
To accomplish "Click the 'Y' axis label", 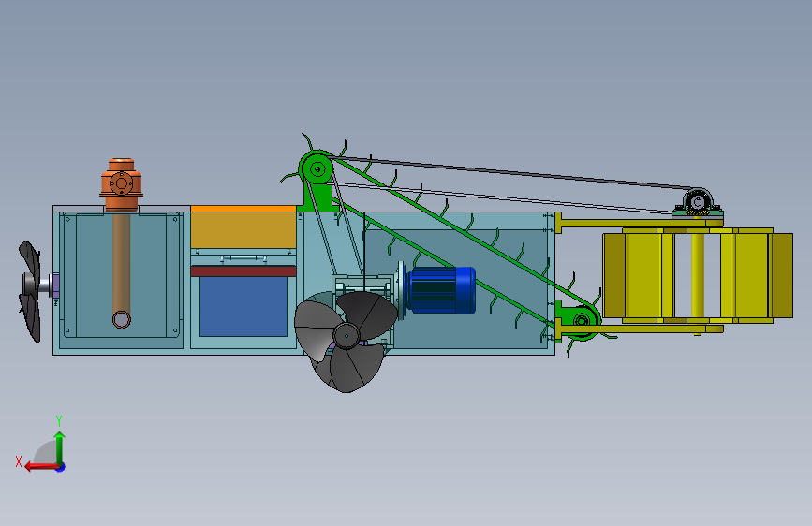I will coord(59,420).
